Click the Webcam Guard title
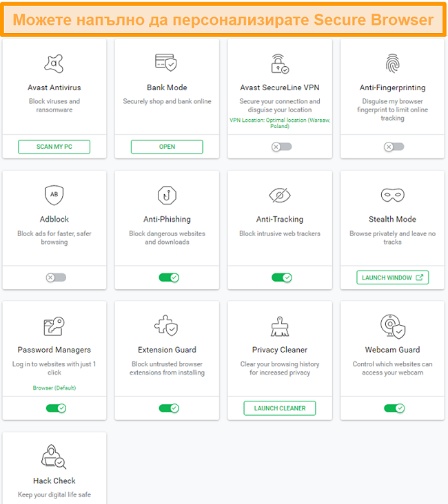 coord(392,350)
